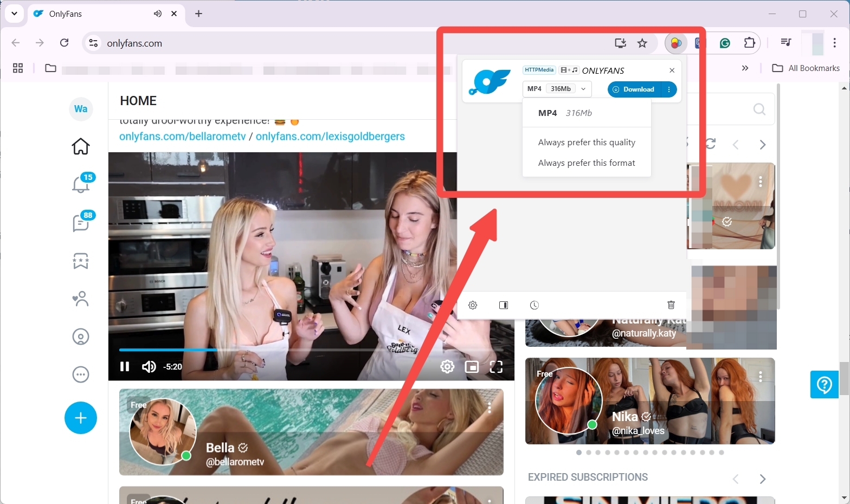Open the Download button's three-dot options
The image size is (850, 504).
669,89
